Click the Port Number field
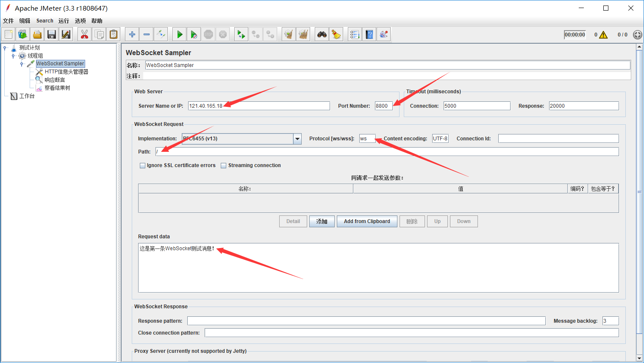Screen dimensions: 644x363 tap(384, 106)
